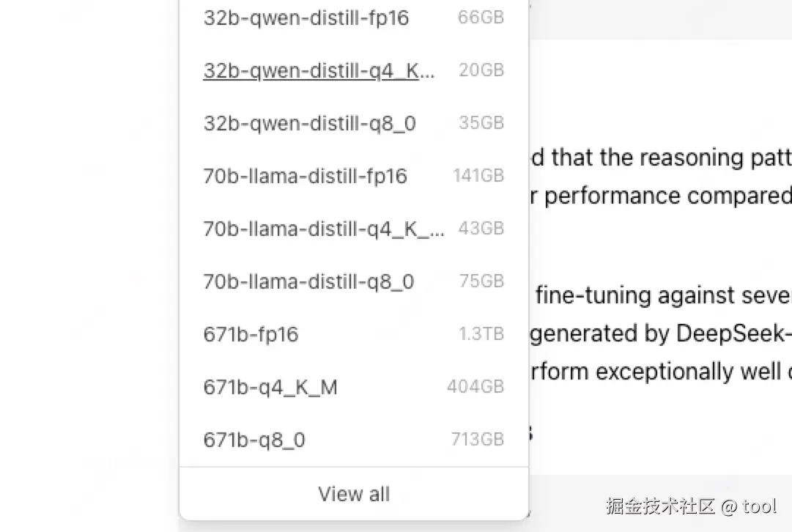The image size is (792, 532).
Task: Click the 713GB size label
Action: [x=478, y=439]
